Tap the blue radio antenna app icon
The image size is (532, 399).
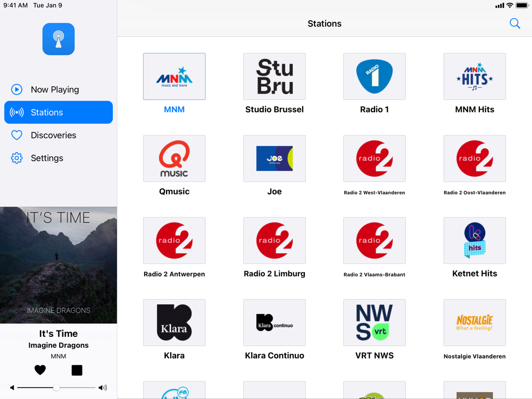pos(59,39)
